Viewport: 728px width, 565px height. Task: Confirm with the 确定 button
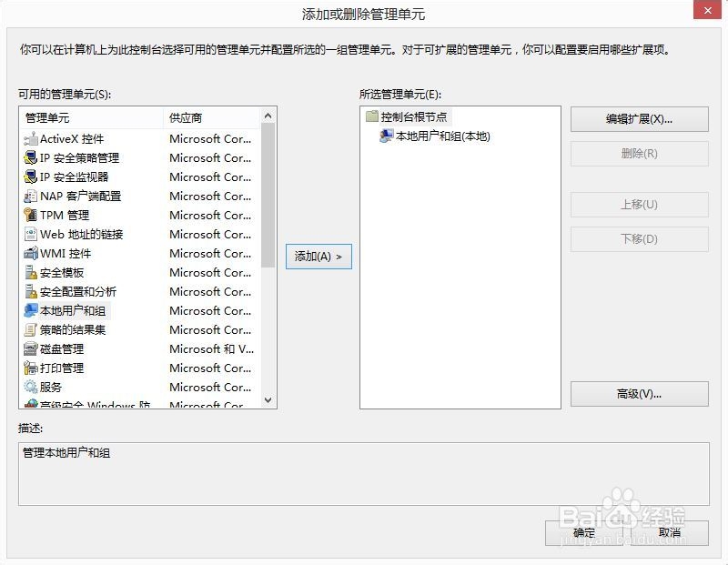click(583, 533)
